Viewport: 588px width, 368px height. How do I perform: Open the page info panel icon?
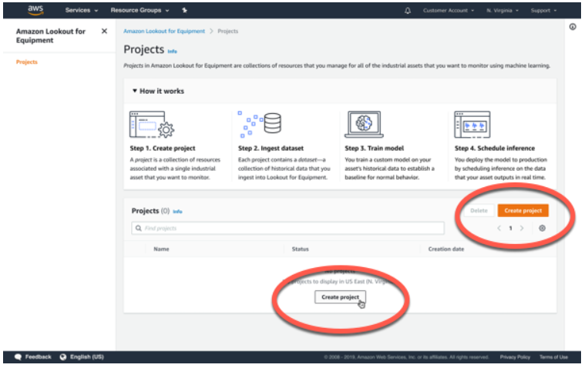point(573,27)
